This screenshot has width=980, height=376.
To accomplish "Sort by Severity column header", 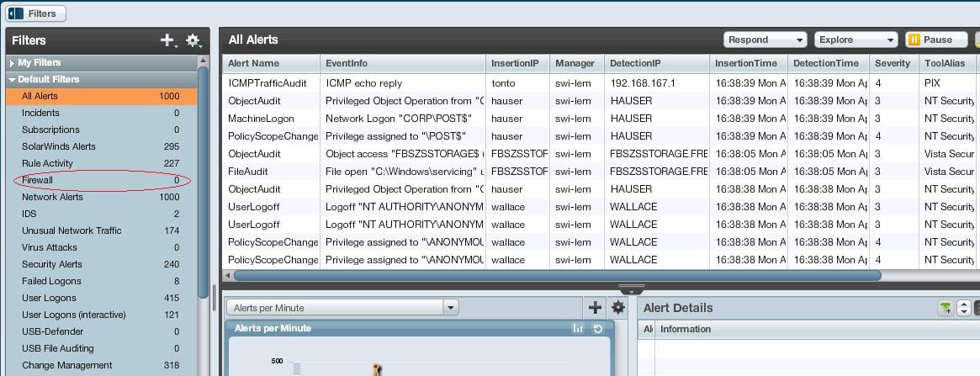I will tap(893, 64).
